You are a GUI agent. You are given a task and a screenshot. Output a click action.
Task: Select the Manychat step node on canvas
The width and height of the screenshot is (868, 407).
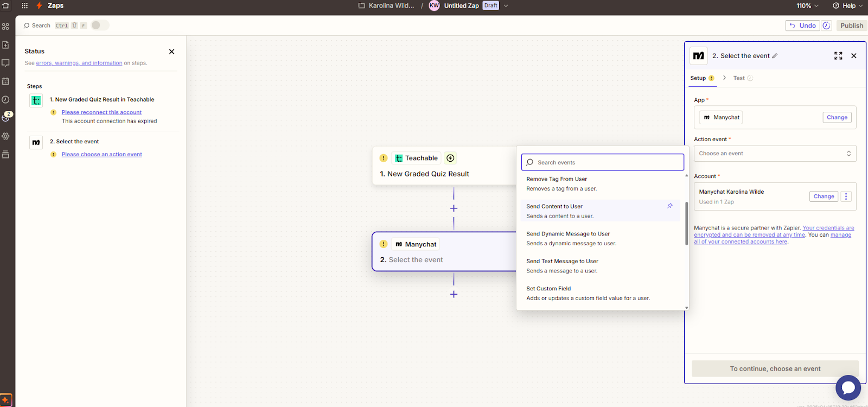tap(444, 251)
